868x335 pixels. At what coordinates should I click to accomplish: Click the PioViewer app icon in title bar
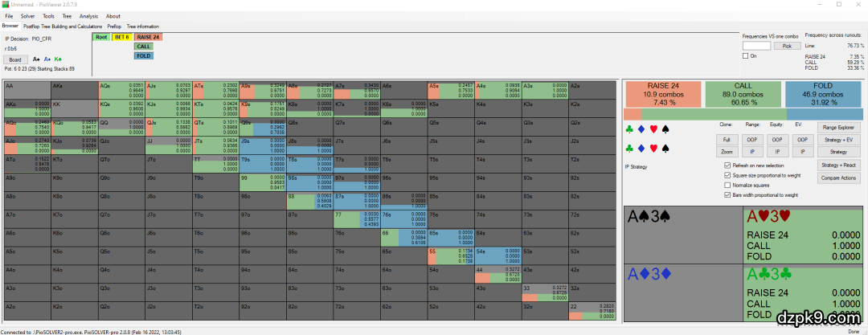coord(5,5)
